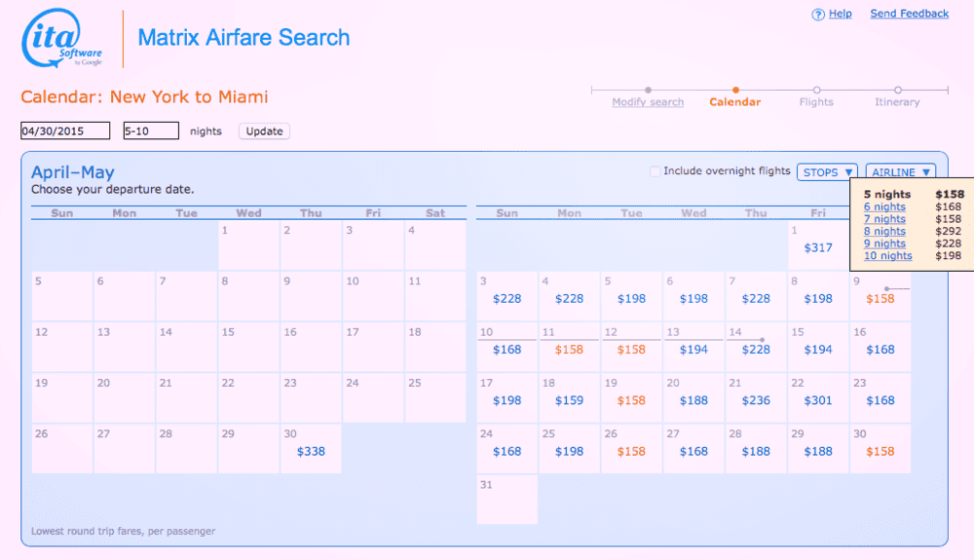This screenshot has width=974, height=560.
Task: Select May 17 fare $198
Action: click(x=506, y=400)
